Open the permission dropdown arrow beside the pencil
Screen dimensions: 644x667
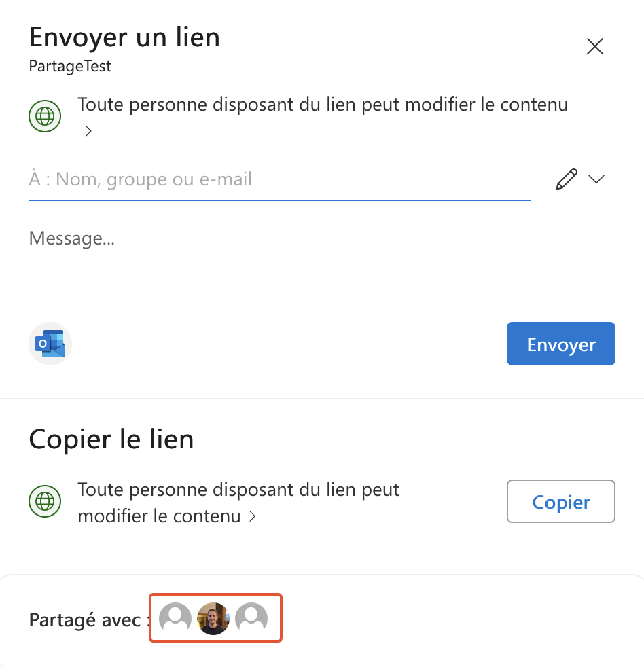(x=596, y=179)
